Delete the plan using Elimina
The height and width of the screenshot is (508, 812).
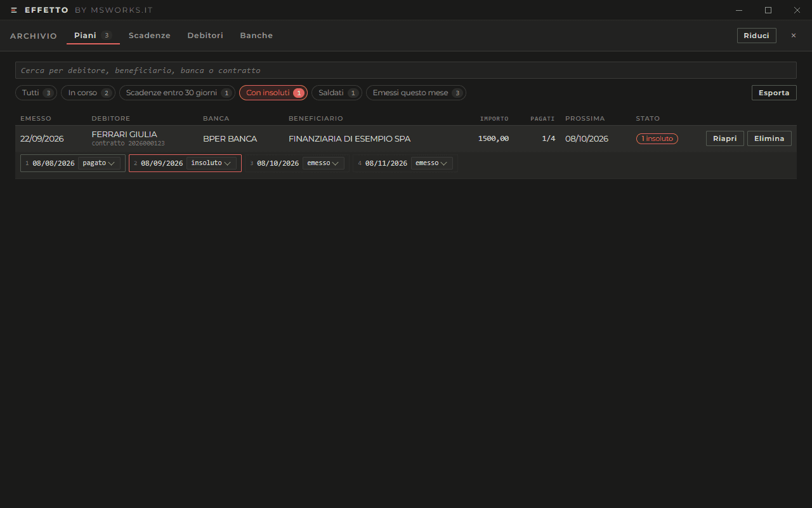(769, 138)
